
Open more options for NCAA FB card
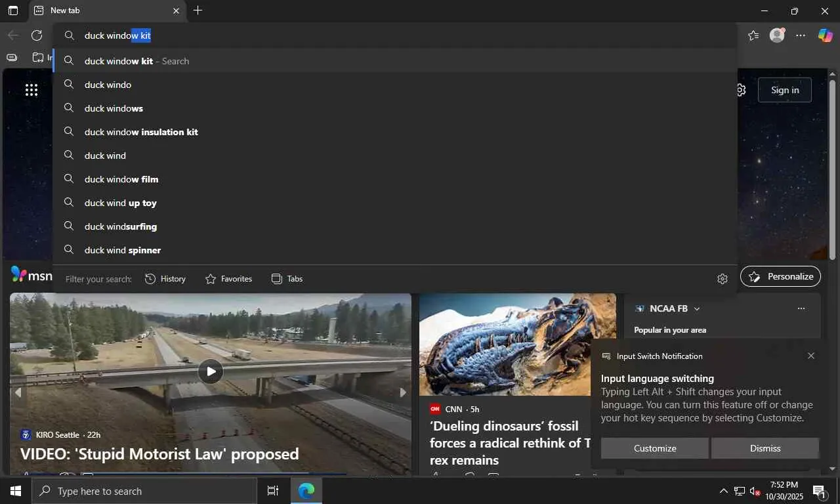tap(801, 308)
